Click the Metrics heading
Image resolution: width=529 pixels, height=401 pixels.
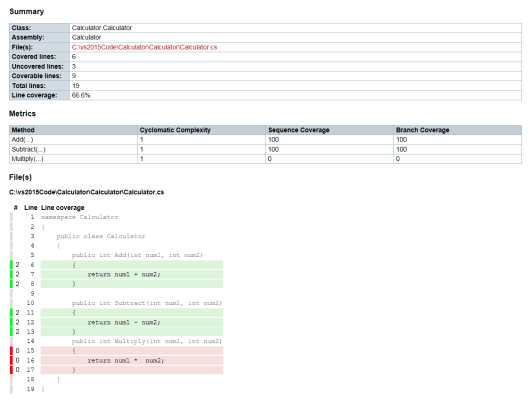click(22, 114)
